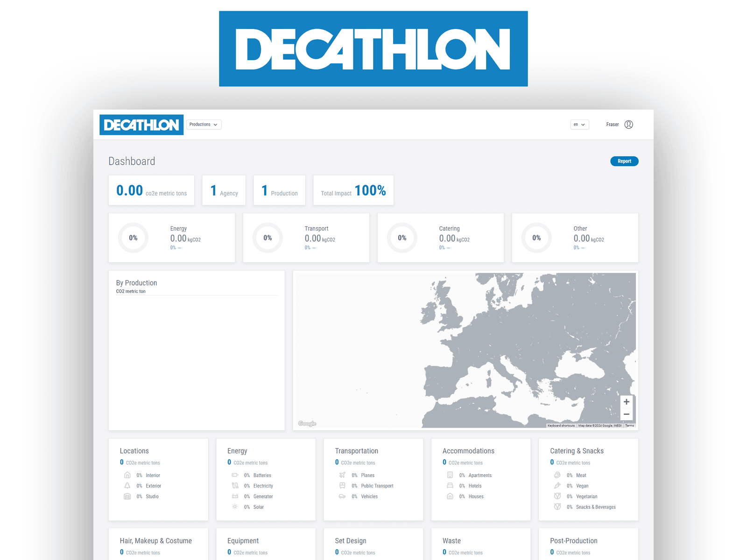Click the Hotels bed icon
The image size is (747, 560).
(x=450, y=486)
